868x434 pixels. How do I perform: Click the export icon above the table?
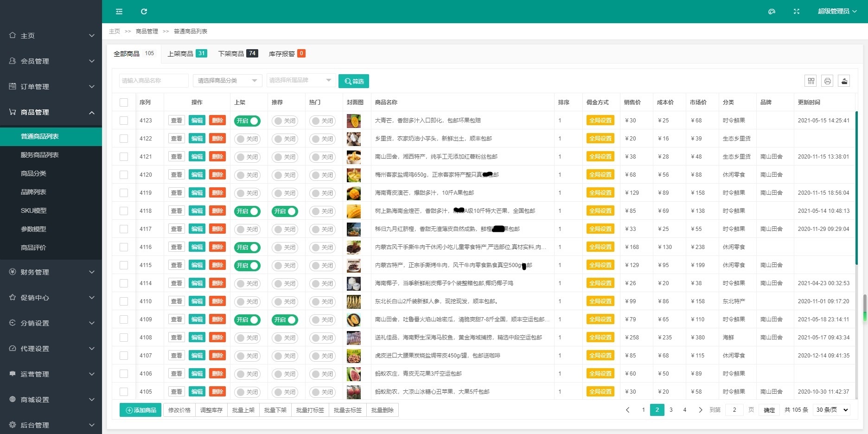click(x=844, y=81)
